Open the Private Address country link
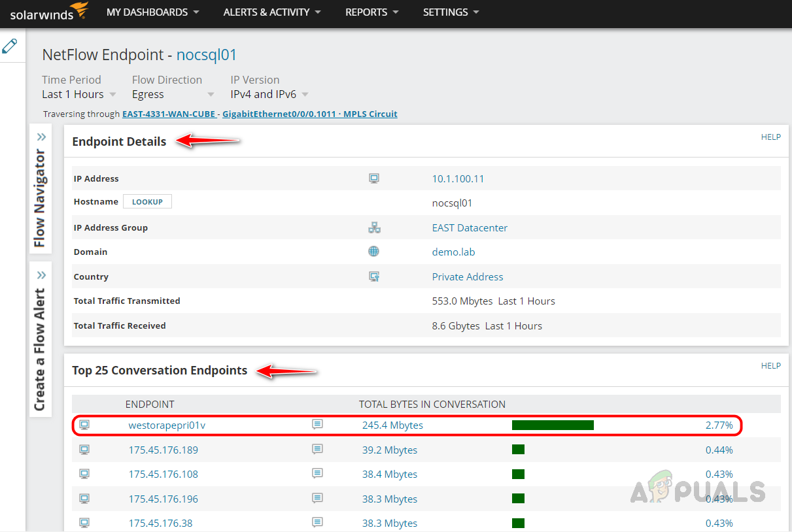This screenshot has height=532, width=792. point(468,276)
